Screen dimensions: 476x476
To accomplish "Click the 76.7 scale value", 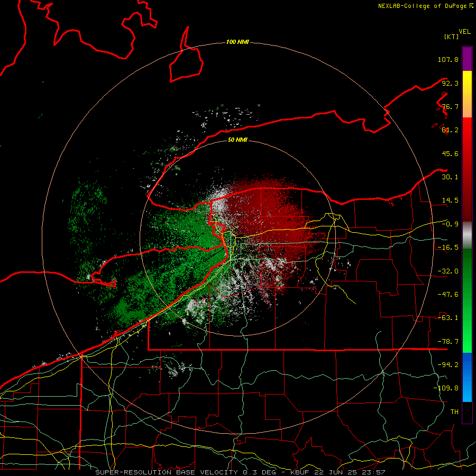I will [x=450, y=106].
